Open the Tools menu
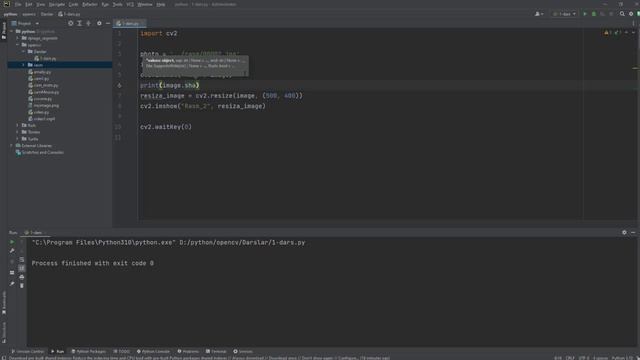The height and width of the screenshot is (360, 640). click(x=118, y=4)
